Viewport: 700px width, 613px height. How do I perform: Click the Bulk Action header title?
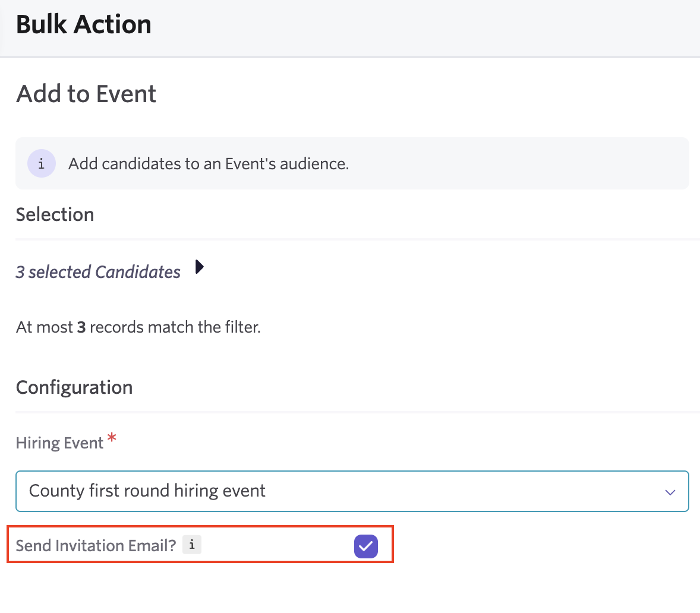click(83, 24)
